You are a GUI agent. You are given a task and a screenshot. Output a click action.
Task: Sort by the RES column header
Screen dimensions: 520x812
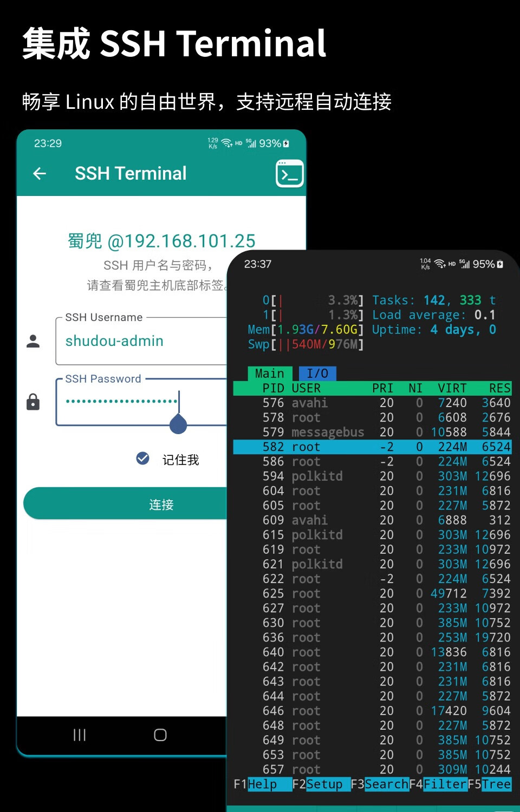[x=500, y=388]
